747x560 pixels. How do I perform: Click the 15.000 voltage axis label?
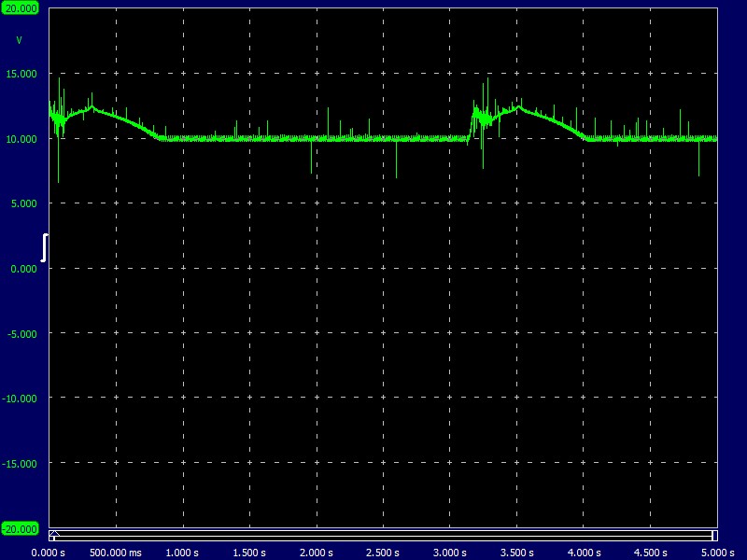[21, 74]
